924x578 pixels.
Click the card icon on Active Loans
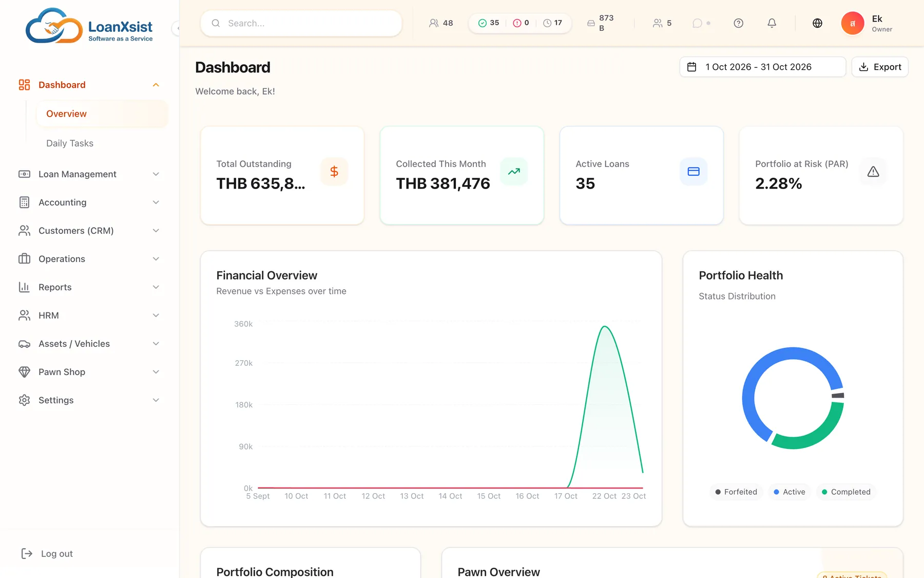[x=694, y=172]
